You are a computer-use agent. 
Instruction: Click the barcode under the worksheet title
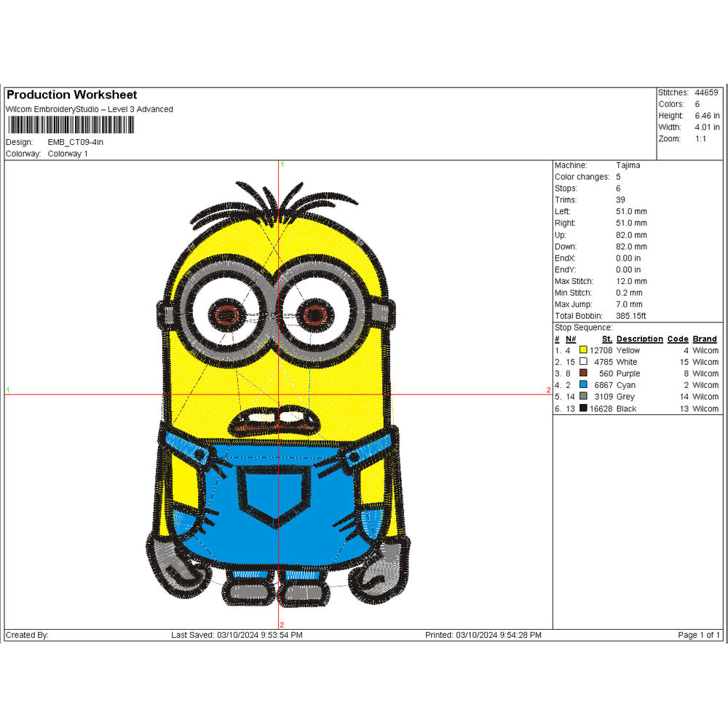click(70, 125)
